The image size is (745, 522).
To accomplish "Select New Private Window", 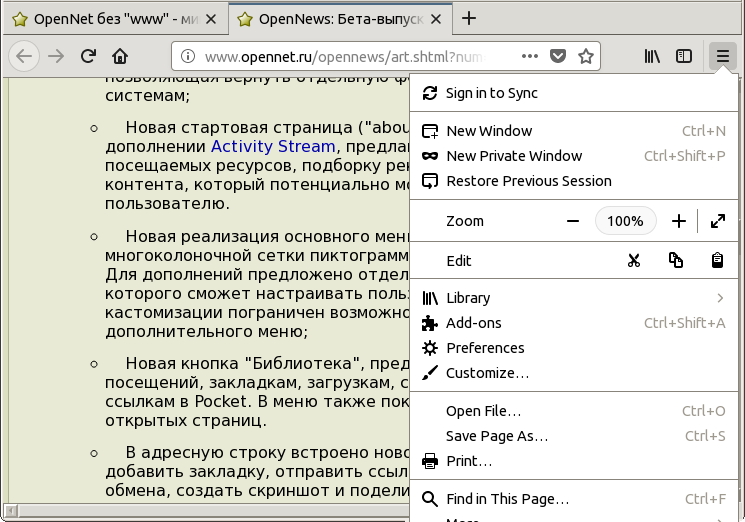I will (513, 156).
